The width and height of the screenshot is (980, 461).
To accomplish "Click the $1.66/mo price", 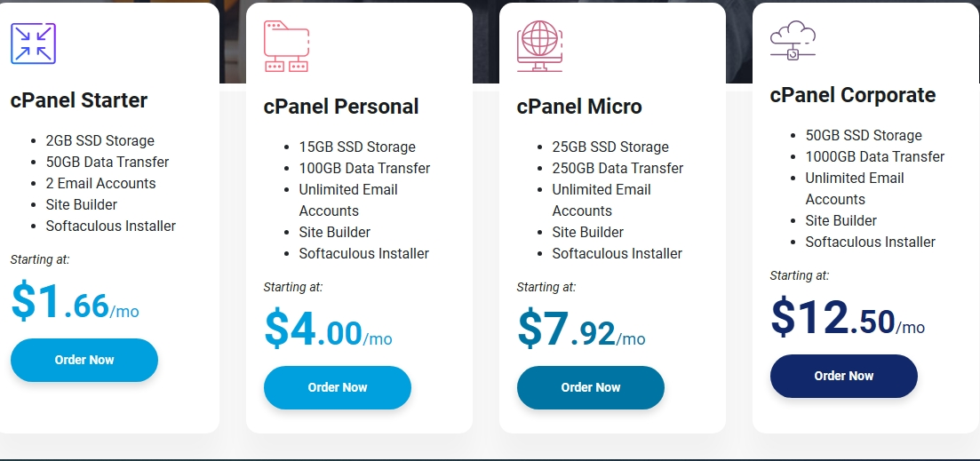I will [x=76, y=303].
